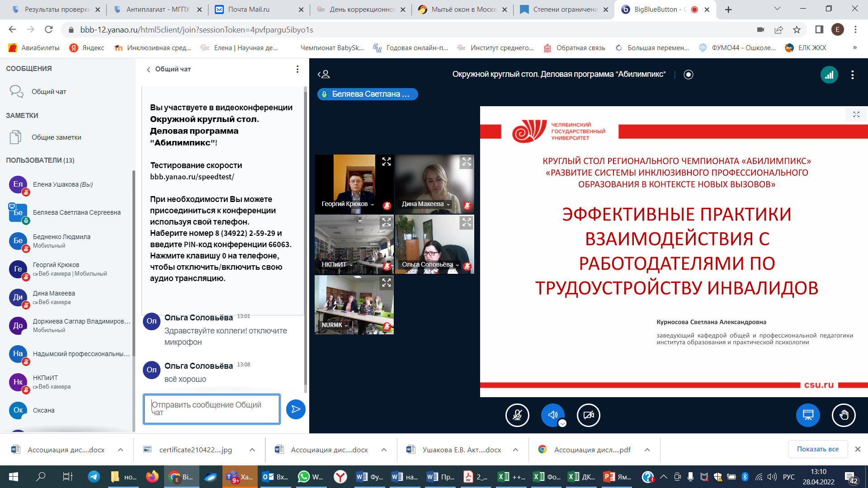Click the presentation screen icon button
Screen dimensions: 868x488
[808, 415]
